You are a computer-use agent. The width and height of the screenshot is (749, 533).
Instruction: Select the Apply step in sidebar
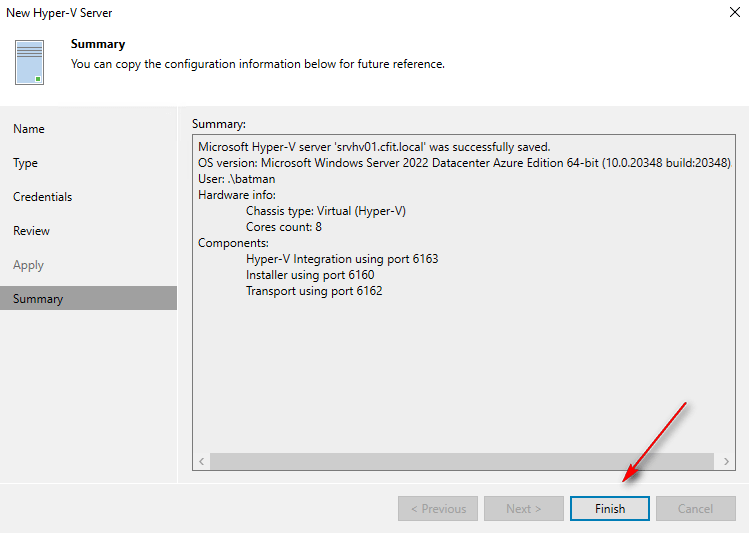[29, 265]
